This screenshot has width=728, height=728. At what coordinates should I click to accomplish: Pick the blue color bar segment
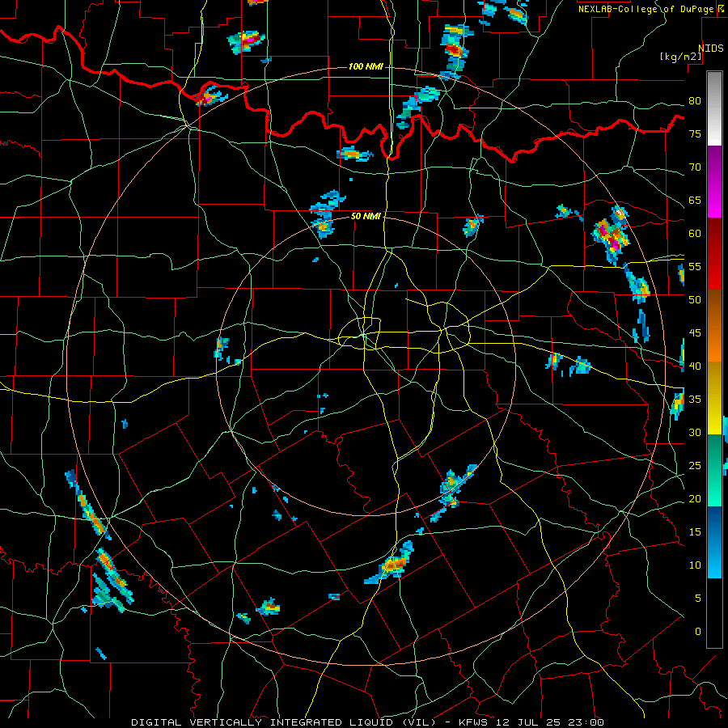point(714,542)
